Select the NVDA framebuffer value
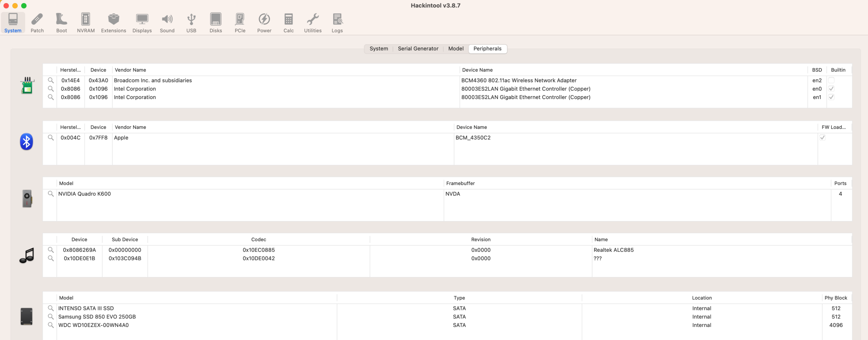The width and height of the screenshot is (868, 340). [453, 194]
